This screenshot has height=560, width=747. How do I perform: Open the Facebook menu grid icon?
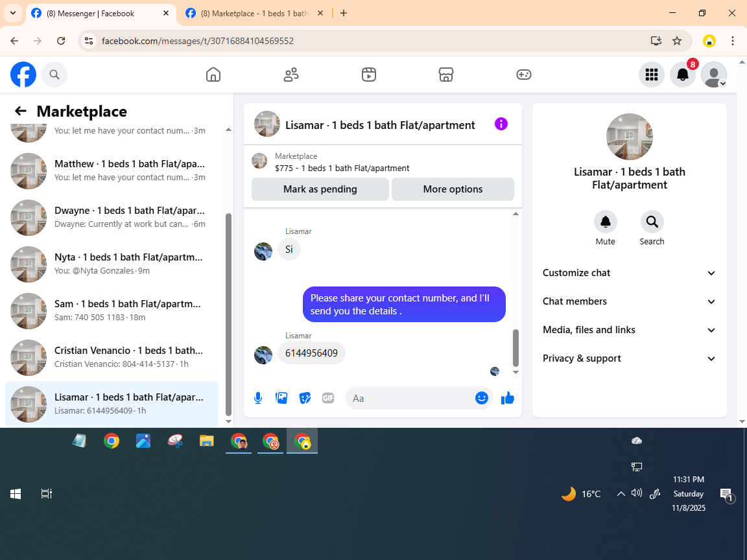click(651, 75)
